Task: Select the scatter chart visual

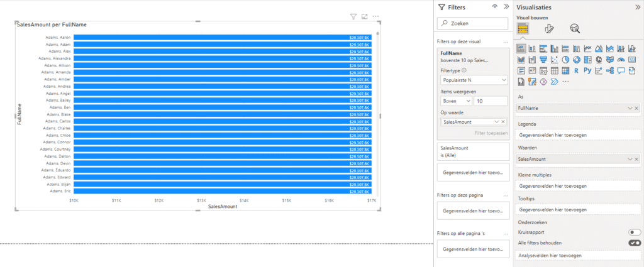Action: (x=555, y=60)
